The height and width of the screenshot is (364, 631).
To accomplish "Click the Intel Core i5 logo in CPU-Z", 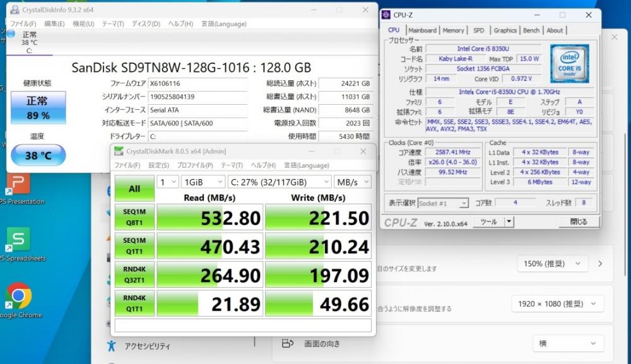I will tap(569, 64).
